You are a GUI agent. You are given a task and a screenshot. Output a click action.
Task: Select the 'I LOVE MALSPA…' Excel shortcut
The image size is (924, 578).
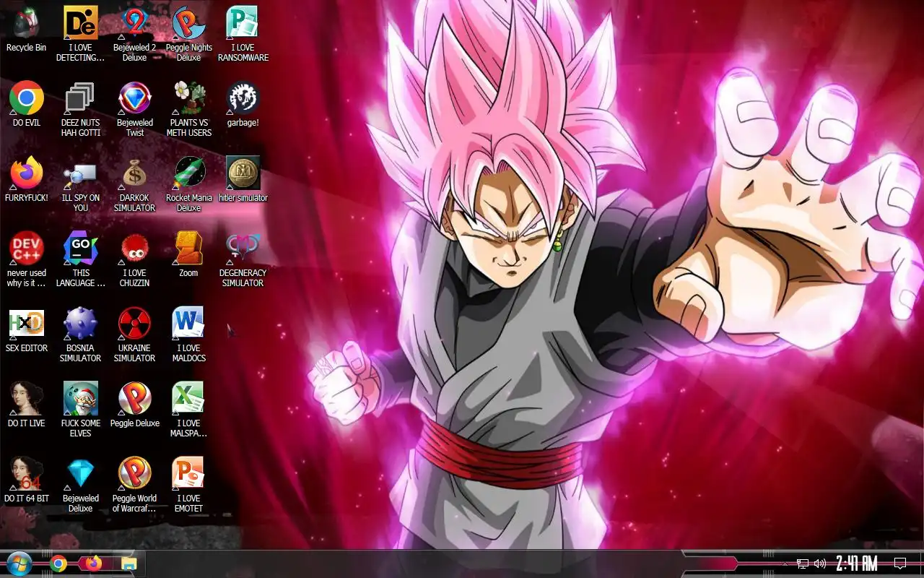[x=188, y=410]
